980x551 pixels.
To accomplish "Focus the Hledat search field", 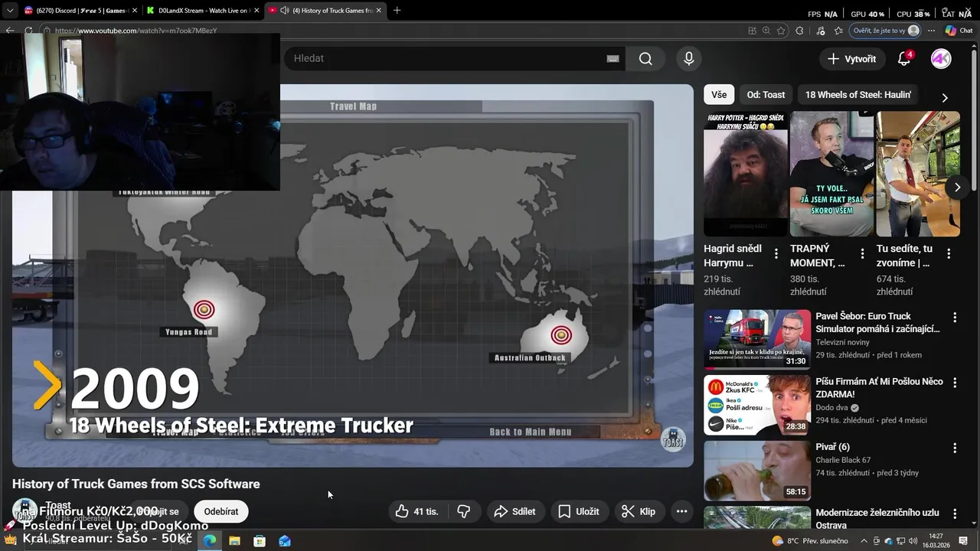I will tap(455, 59).
